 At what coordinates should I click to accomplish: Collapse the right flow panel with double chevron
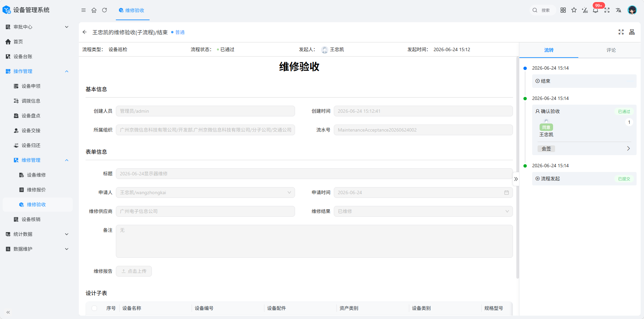pos(516,179)
